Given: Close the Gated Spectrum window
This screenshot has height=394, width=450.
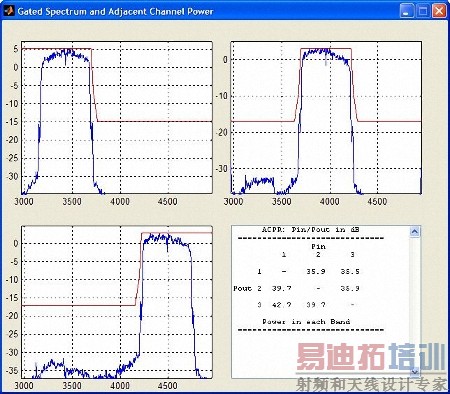Looking at the screenshot, I should 439,11.
